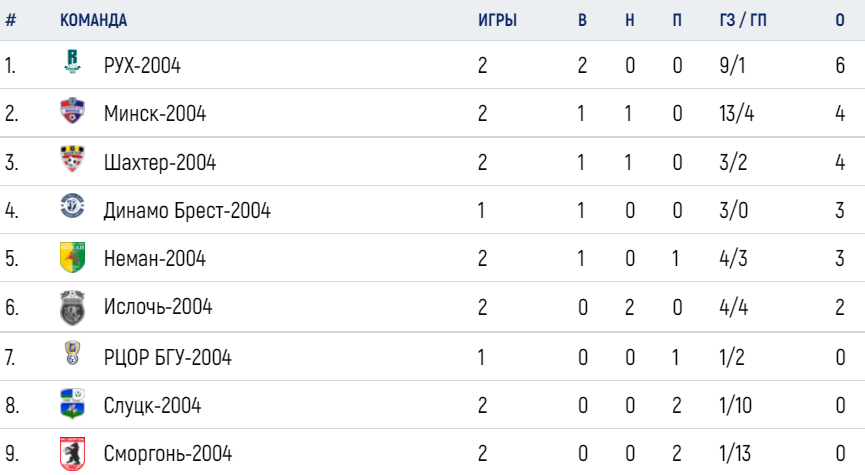Image resolution: width=865 pixels, height=475 pixels.
Task: Open the Динамо Брест-2004 round logo
Action: (72, 206)
